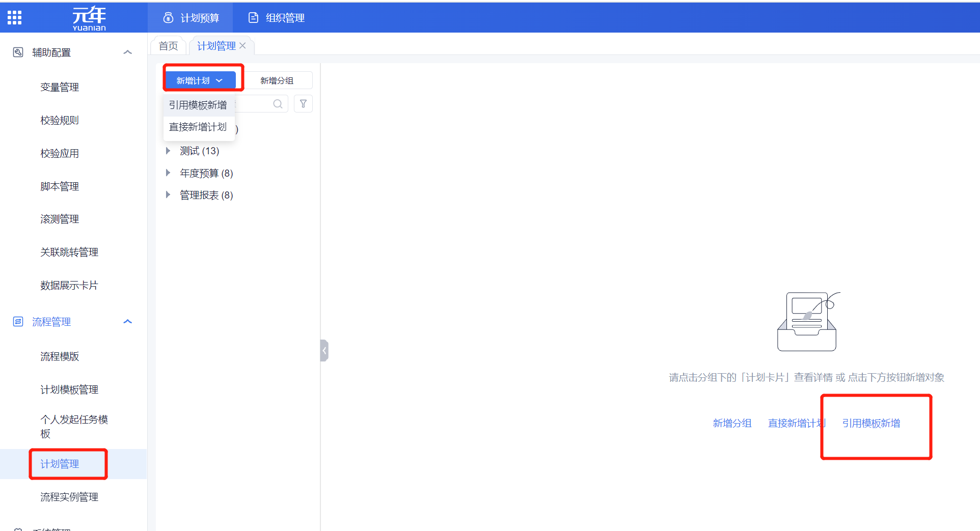Open the 新增计划 dropdown button
The width and height of the screenshot is (980, 531).
pyautogui.click(x=200, y=80)
